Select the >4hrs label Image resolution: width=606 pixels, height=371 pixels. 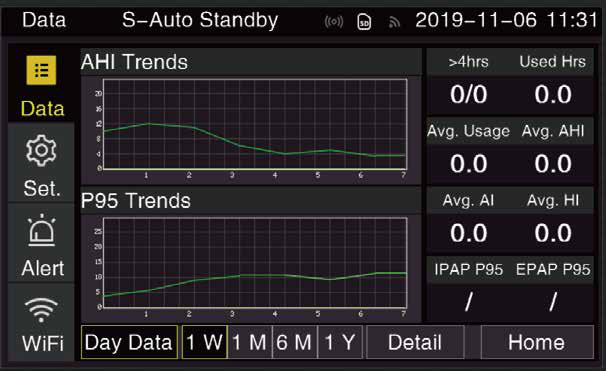(468, 62)
